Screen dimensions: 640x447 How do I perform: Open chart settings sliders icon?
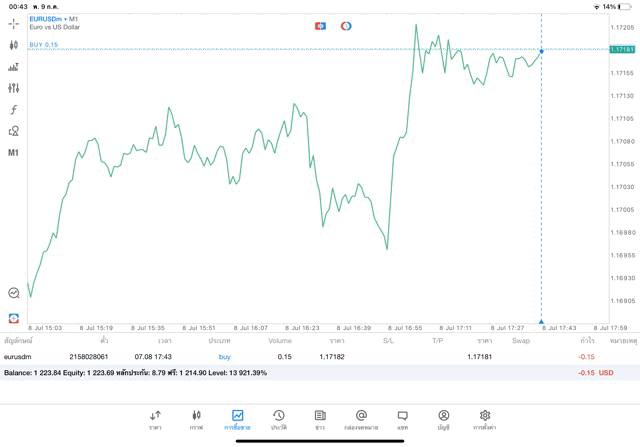pyautogui.click(x=14, y=88)
